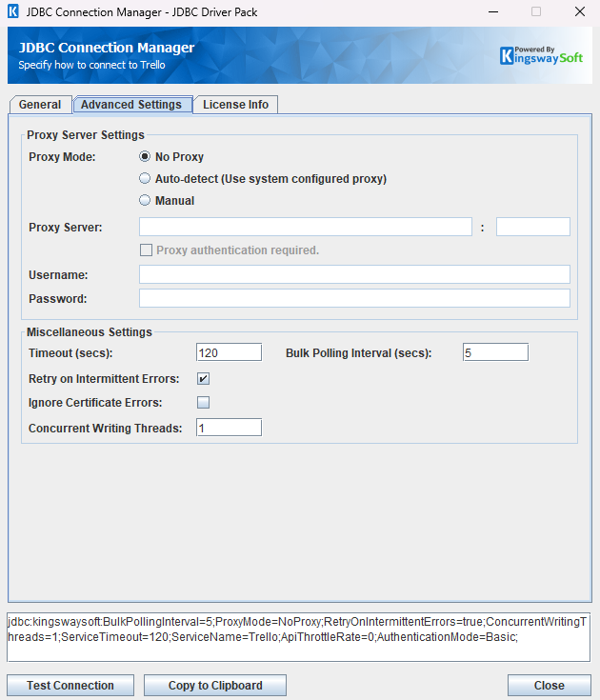600x700 pixels.
Task: Click the Test Connection button
Action: click(x=70, y=686)
